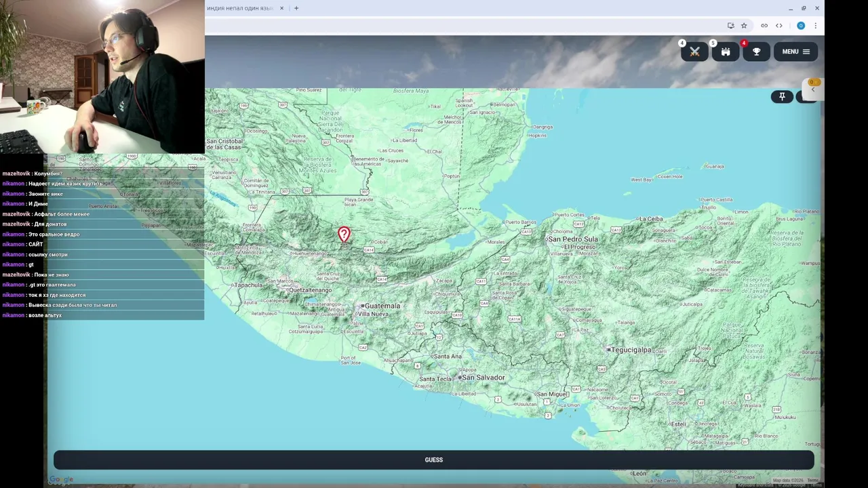Close the current browser tab
This screenshot has width=868, height=488.
click(x=281, y=8)
